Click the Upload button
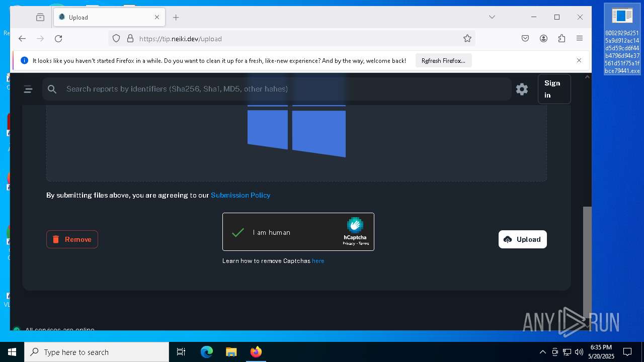Image resolution: width=644 pixels, height=362 pixels. click(x=522, y=239)
